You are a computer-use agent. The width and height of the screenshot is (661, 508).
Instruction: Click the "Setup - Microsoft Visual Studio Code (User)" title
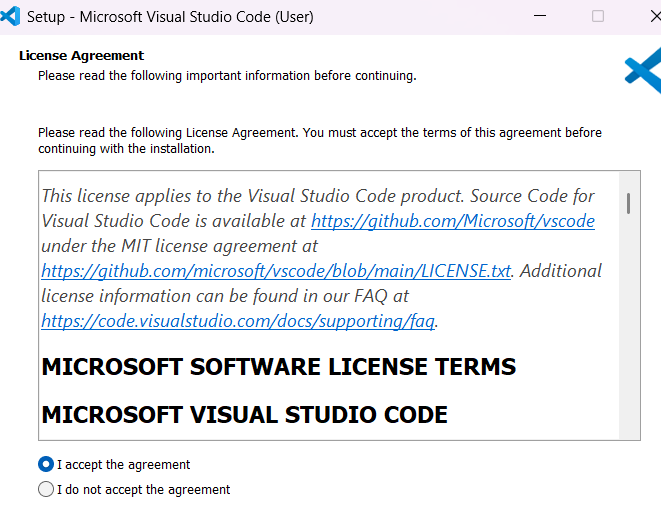170,17
